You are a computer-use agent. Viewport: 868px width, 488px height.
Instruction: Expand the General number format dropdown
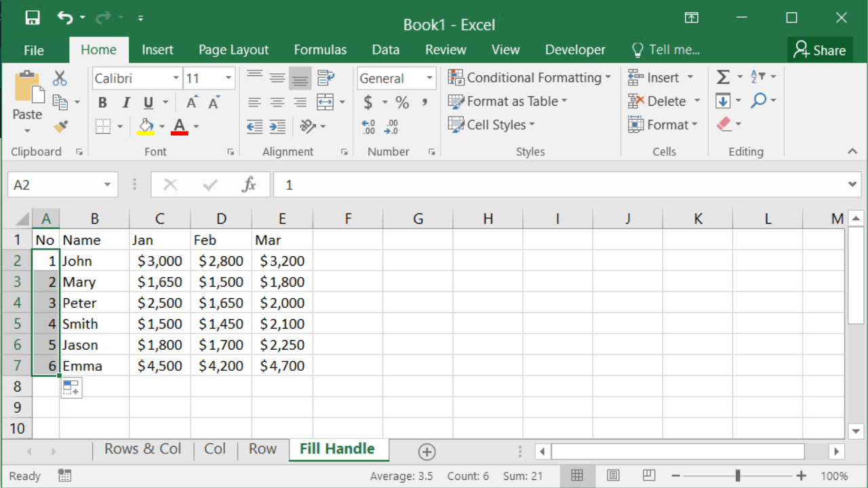coord(429,79)
